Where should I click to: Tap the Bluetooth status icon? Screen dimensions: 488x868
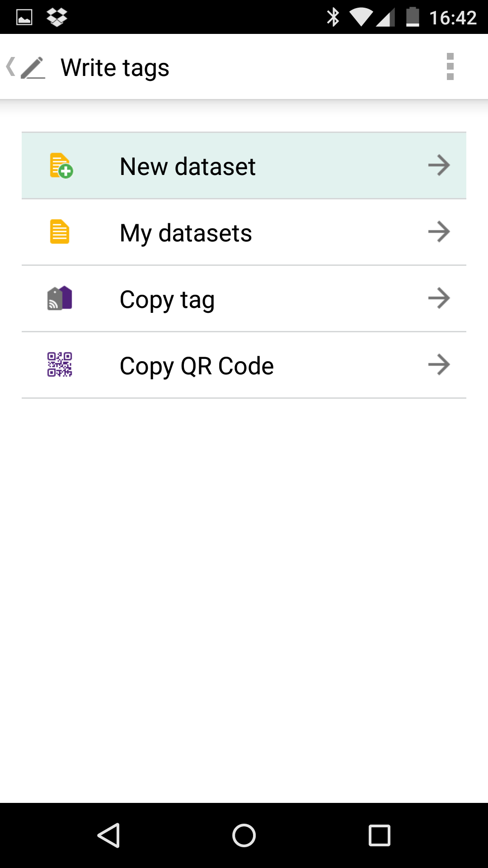[333, 17]
